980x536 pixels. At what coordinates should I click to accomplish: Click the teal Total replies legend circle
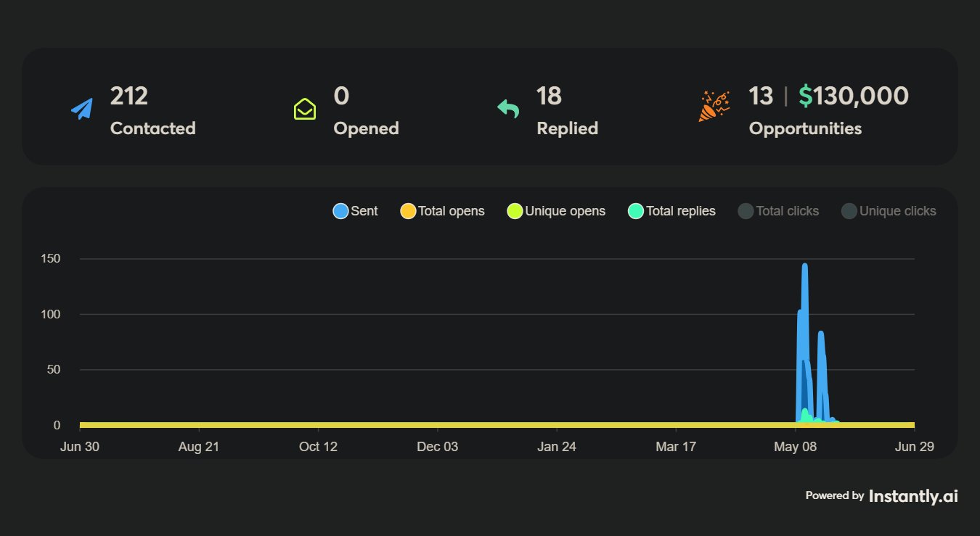point(635,211)
